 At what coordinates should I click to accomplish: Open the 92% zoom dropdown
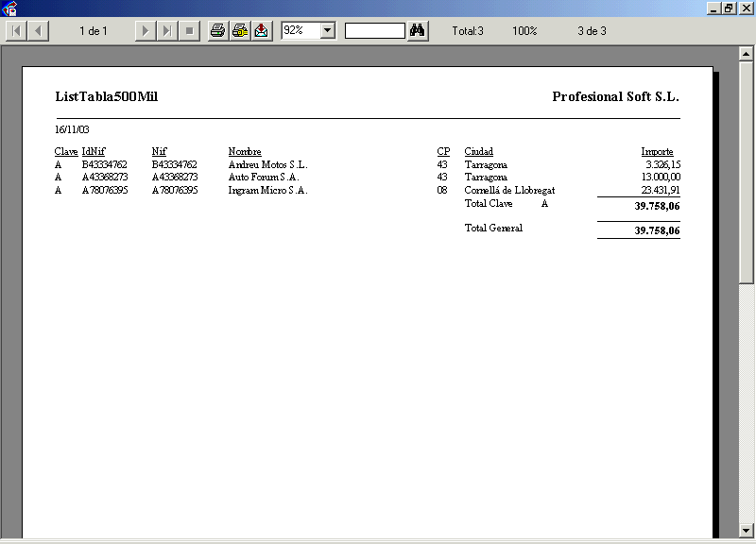328,31
